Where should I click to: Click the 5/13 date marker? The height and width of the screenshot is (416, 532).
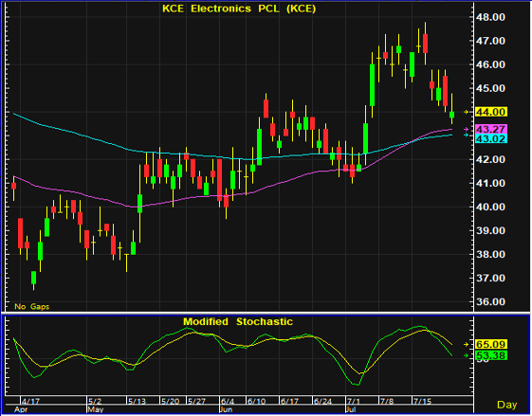tap(137, 401)
